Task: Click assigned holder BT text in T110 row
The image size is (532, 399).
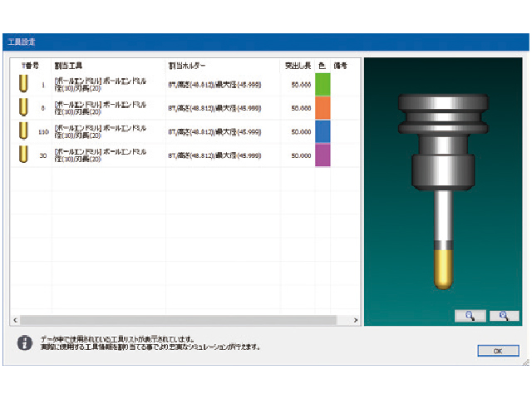Action: tap(214, 131)
